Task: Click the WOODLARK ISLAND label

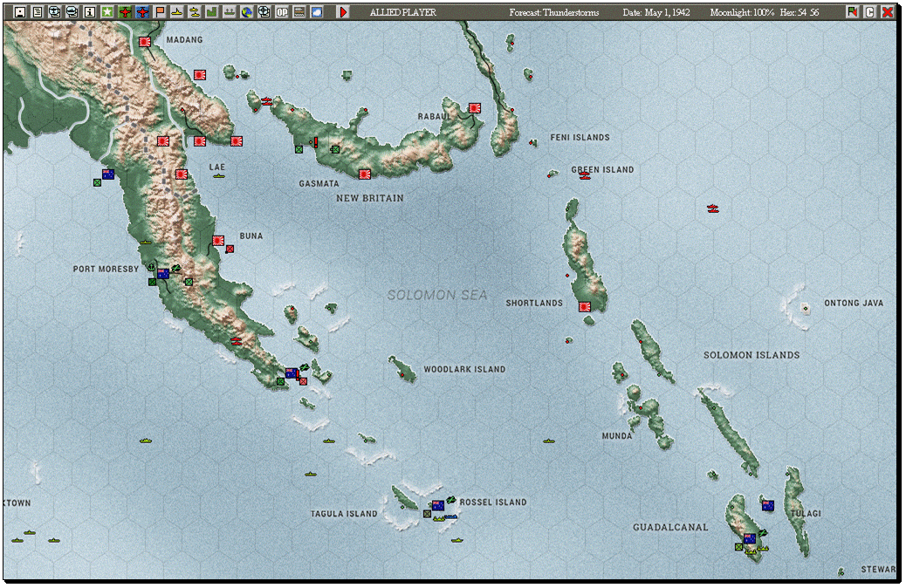Action: 464,369
